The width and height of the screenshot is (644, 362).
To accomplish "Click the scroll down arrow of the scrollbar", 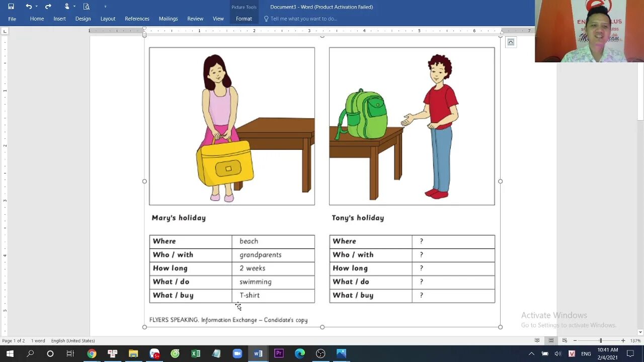I will click(x=640, y=332).
